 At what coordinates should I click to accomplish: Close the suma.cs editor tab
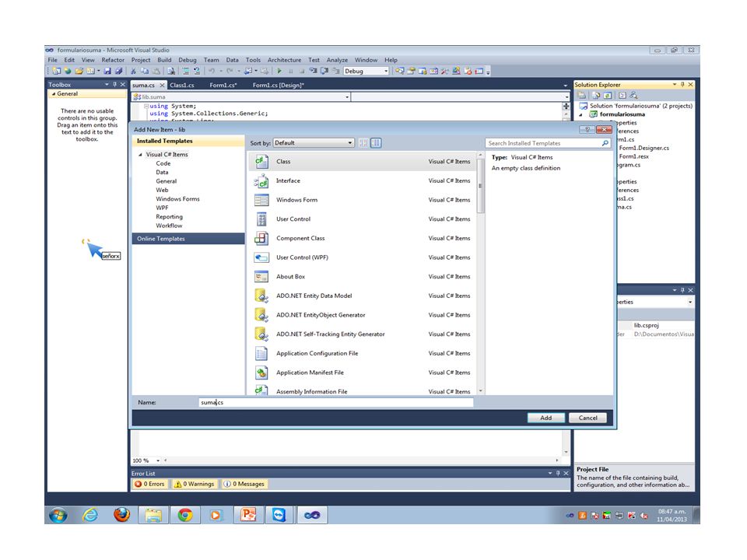[162, 86]
